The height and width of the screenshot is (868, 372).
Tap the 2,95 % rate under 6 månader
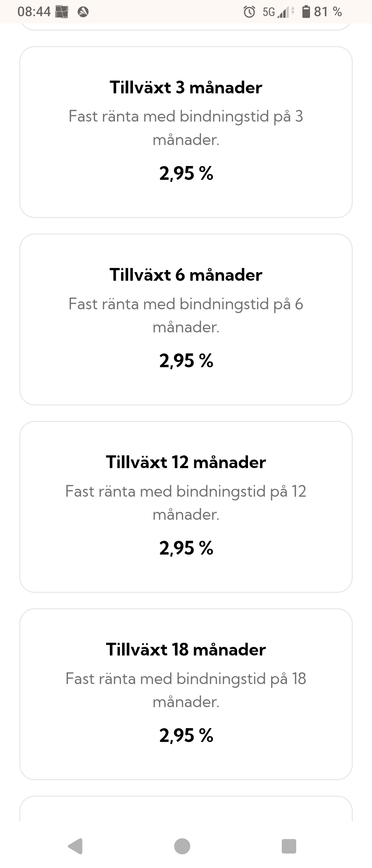[x=186, y=361]
